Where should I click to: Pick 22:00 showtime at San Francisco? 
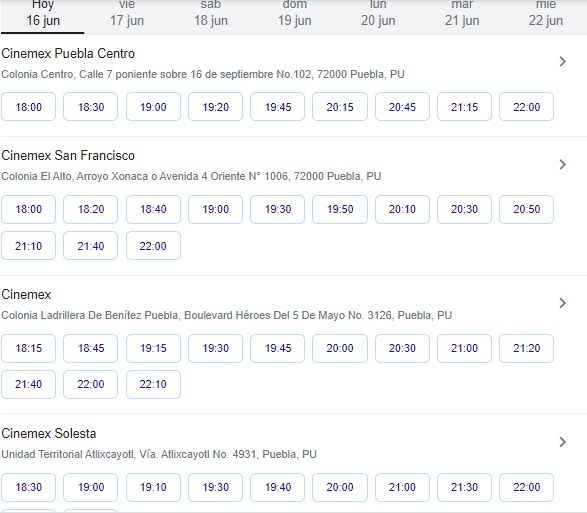click(153, 246)
